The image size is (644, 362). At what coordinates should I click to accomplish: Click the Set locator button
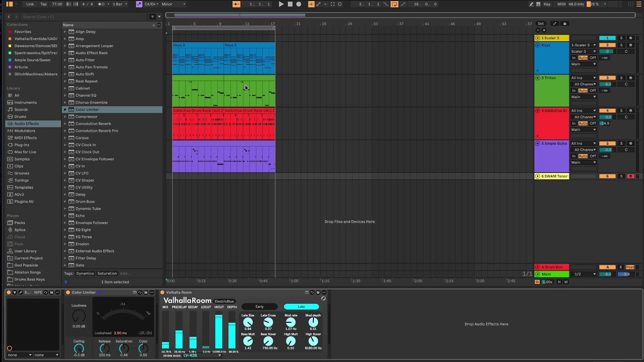[x=541, y=24]
